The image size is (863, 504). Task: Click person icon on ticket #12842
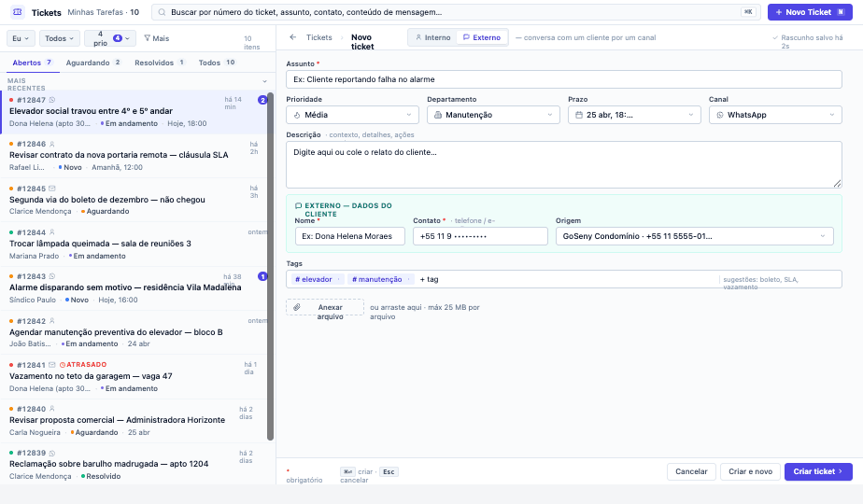pos(52,321)
